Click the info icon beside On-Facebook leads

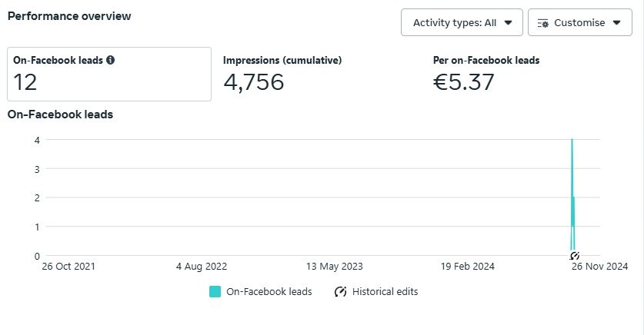coord(111,60)
